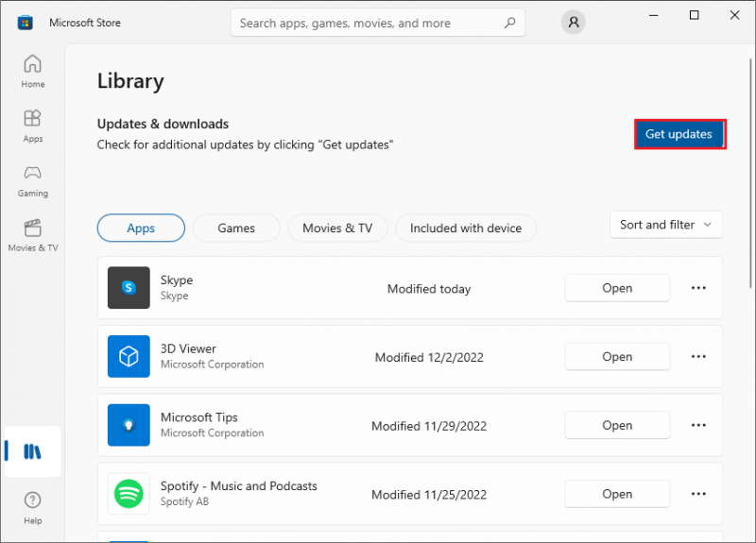
Task: Open the Apps section in sidebar
Action: coord(33,126)
